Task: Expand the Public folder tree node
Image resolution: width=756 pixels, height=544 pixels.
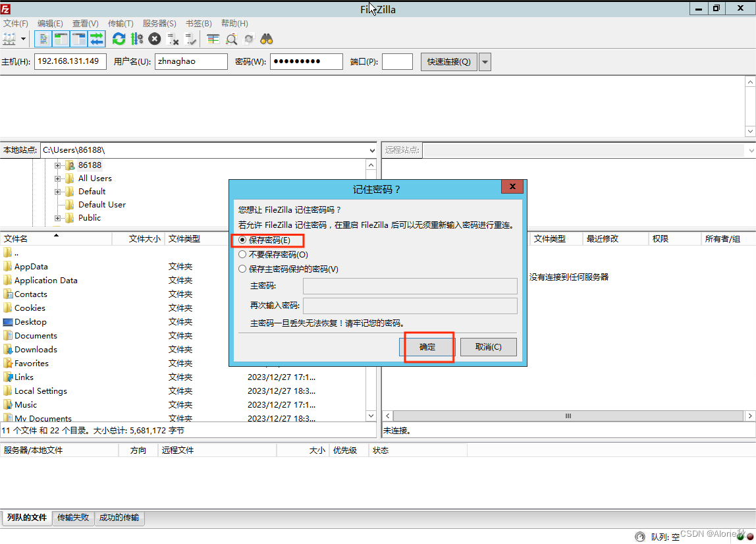Action: click(x=57, y=218)
